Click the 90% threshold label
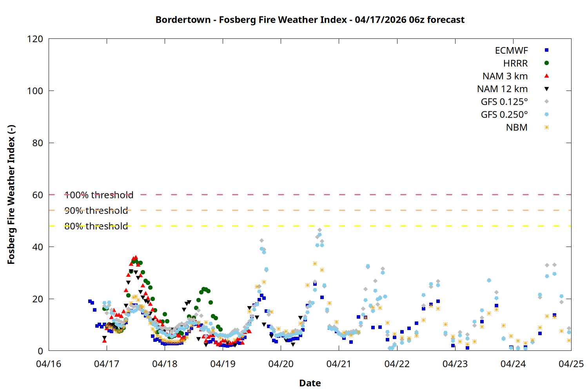Screen dimensions: 588x392 click(x=96, y=211)
